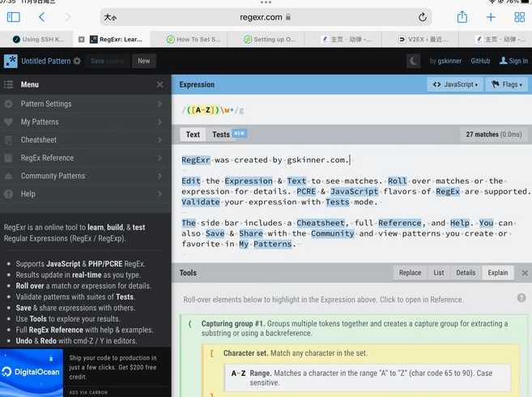532x397 pixels.
Task: Open the Flags dropdown
Action: click(507, 84)
